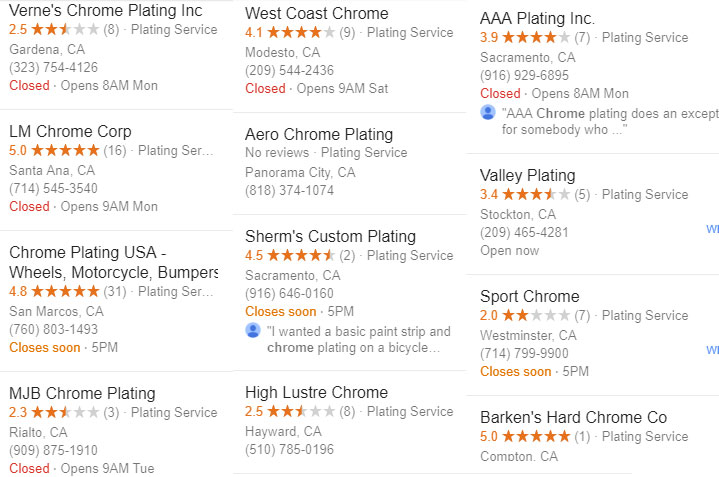Viewport: 719px width, 477px height.
Task: Click the partial website link beside Valley Plating
Action: (x=712, y=228)
